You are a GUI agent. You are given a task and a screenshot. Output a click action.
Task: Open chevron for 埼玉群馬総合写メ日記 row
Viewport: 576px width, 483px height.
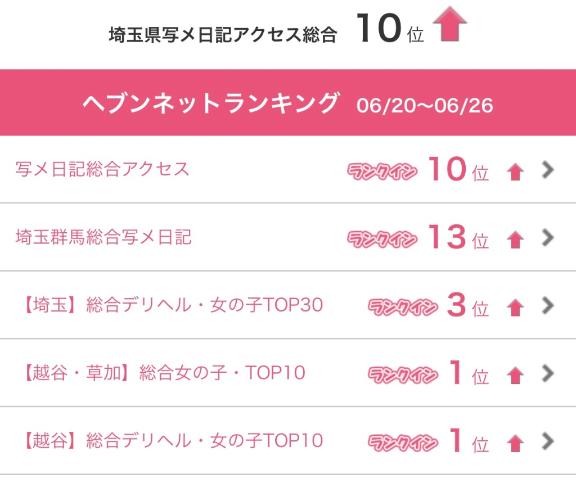pos(548,238)
